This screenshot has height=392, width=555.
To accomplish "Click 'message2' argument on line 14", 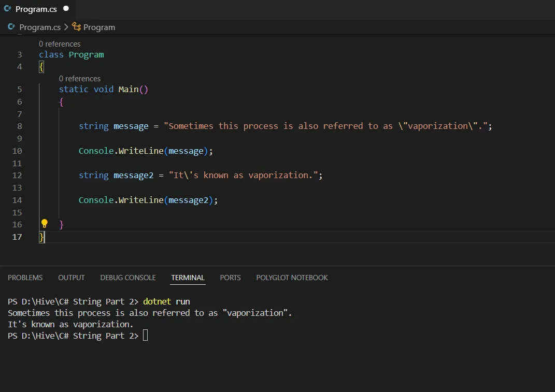I will click(188, 200).
